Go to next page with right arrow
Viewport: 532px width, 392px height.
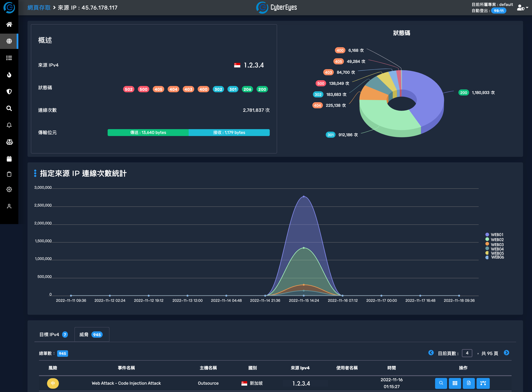point(506,353)
